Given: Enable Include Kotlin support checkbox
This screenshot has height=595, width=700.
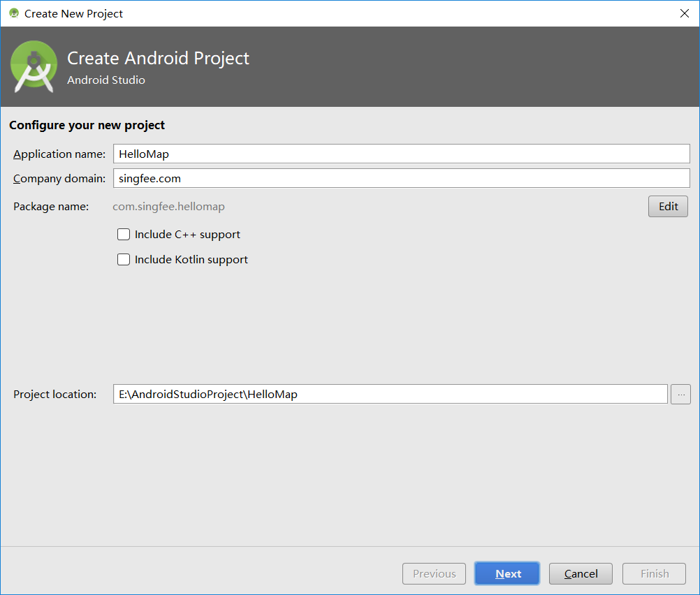Looking at the screenshot, I should (x=124, y=259).
